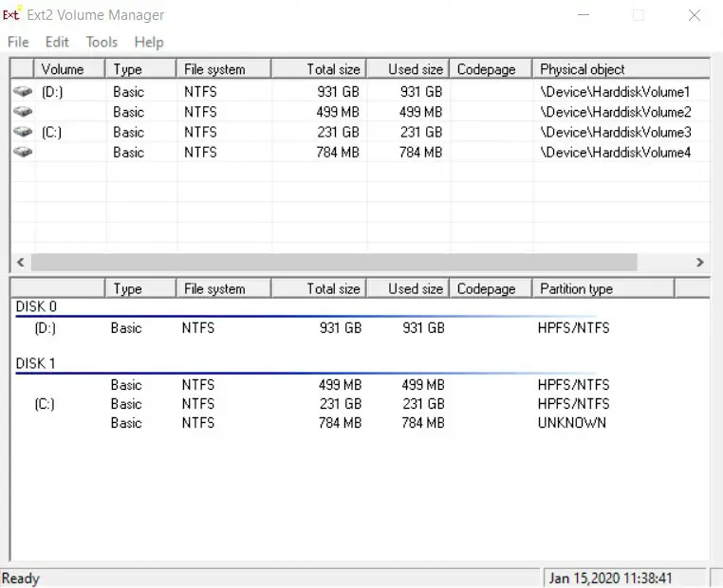Open the Help menu
This screenshot has width=723, height=588.
coord(149,42)
